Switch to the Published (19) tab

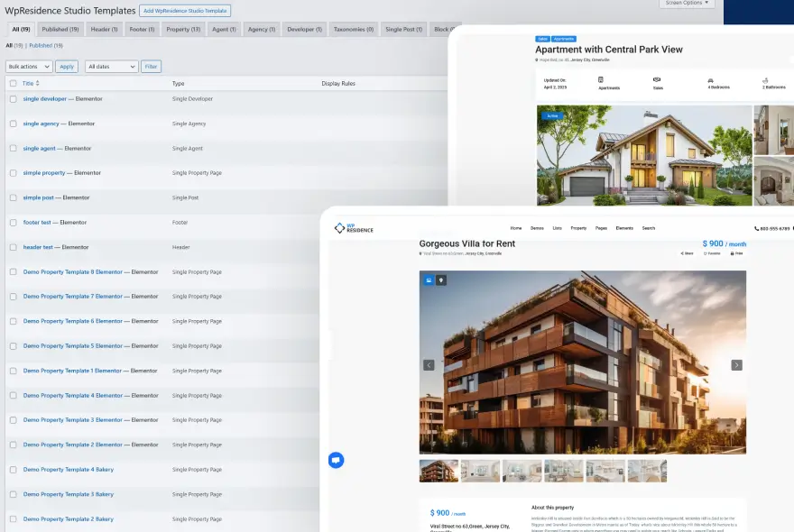click(60, 30)
